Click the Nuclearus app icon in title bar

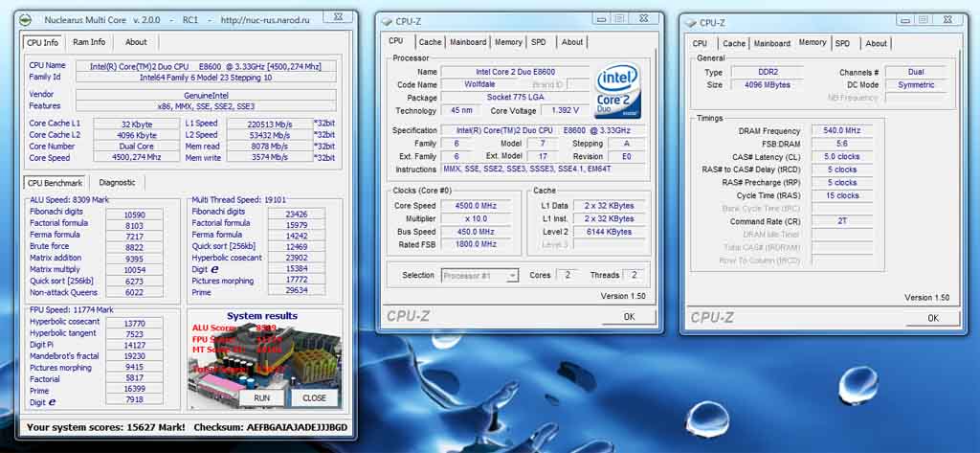[25, 20]
